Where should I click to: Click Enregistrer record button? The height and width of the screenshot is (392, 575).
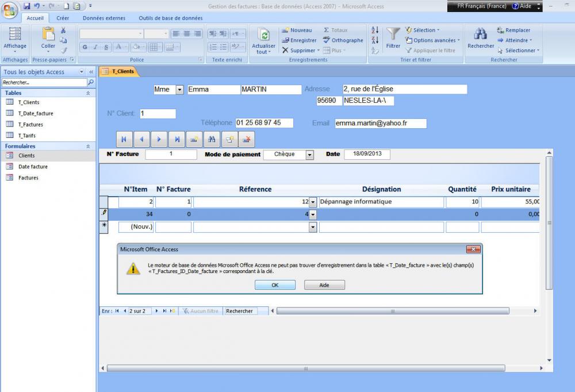coord(299,40)
